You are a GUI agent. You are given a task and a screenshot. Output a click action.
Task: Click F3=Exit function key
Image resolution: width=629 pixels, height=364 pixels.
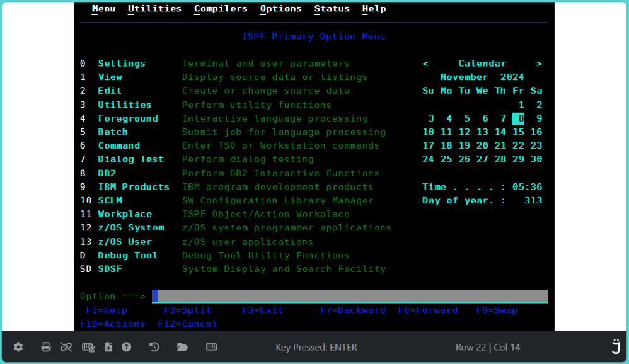(x=263, y=310)
